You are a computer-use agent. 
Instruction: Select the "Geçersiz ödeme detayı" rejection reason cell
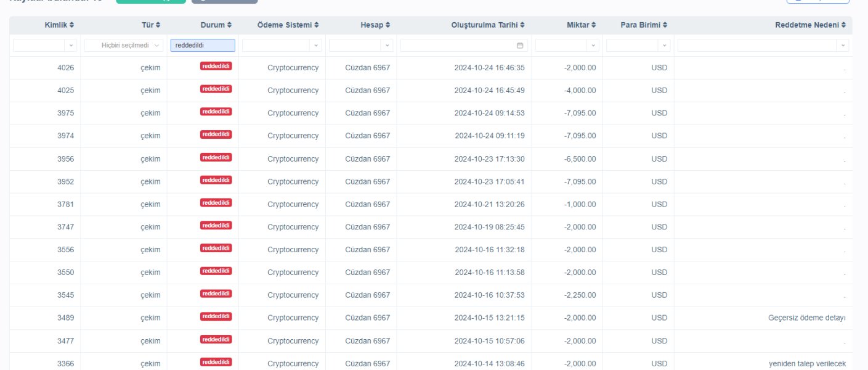(806, 318)
